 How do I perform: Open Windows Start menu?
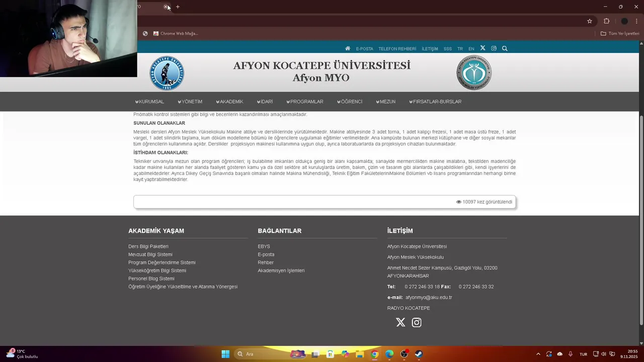[225, 354]
